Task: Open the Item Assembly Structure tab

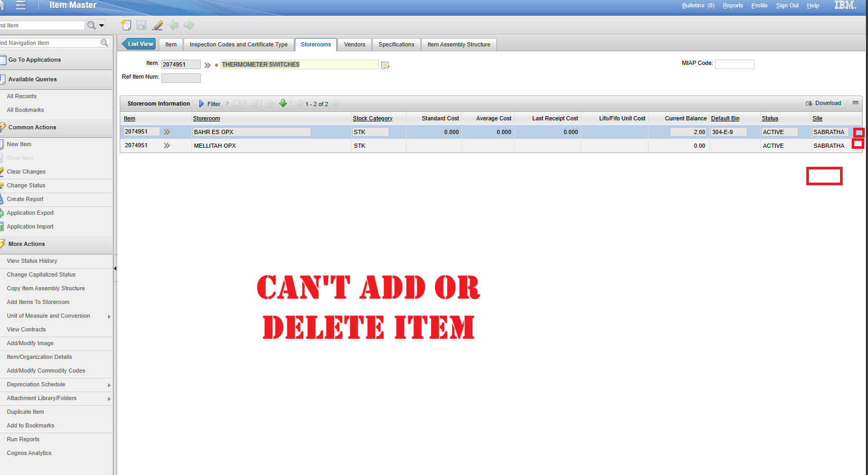Action: pyautogui.click(x=458, y=44)
